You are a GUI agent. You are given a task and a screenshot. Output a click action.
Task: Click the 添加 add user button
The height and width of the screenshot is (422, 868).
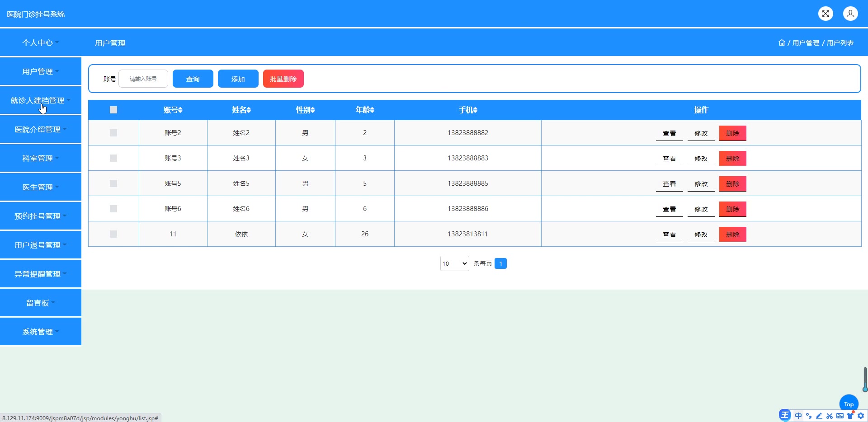click(238, 79)
